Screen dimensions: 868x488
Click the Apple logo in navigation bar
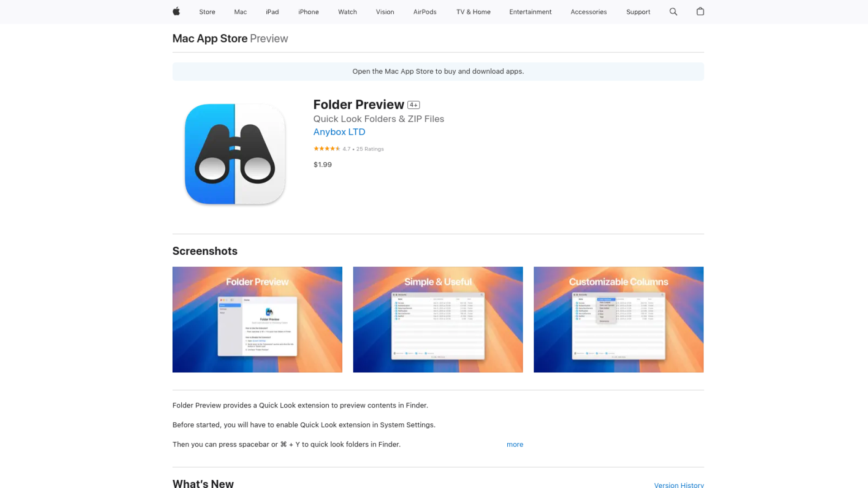coord(176,11)
